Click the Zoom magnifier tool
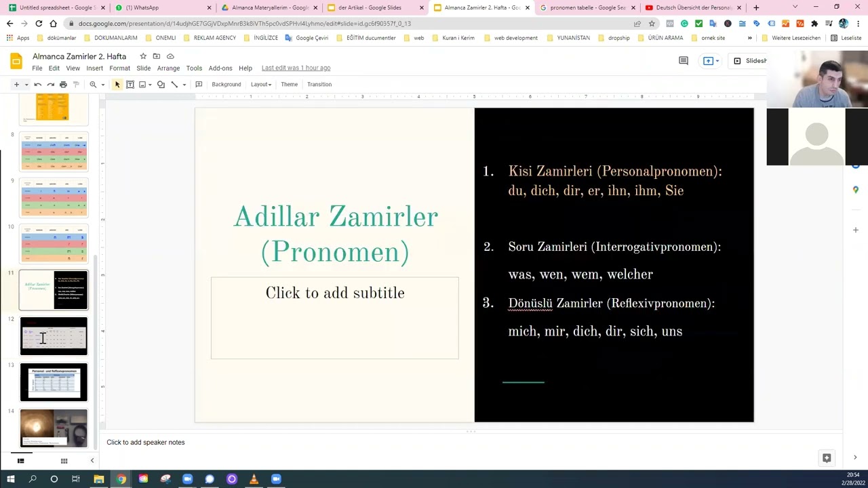The image size is (868, 488). click(x=93, y=85)
